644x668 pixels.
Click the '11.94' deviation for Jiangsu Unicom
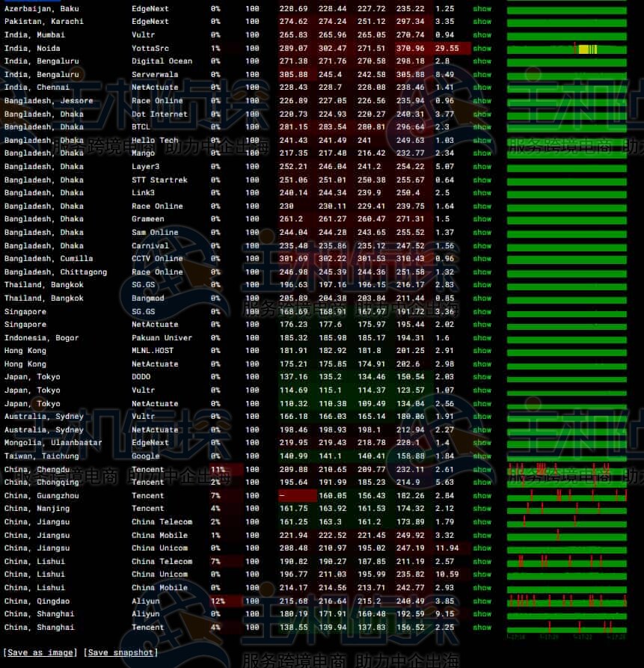point(447,548)
